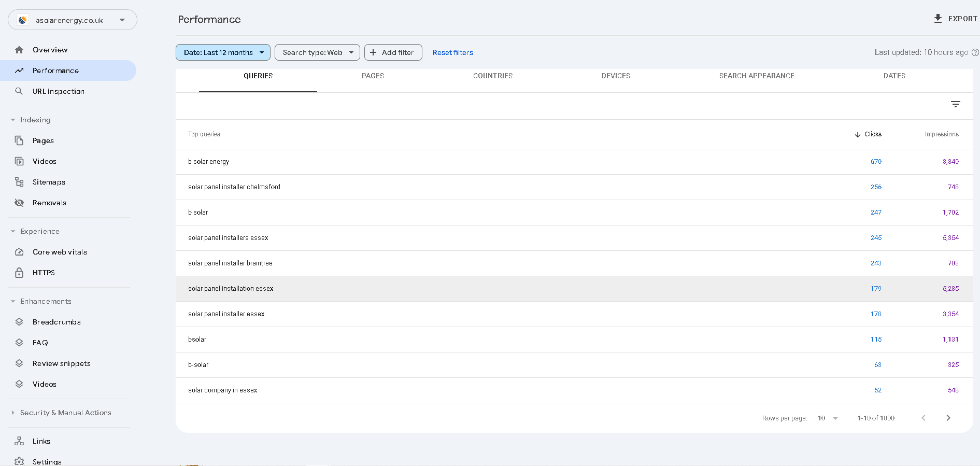
Task: Click the 'bsolar' query row
Action: (x=574, y=340)
